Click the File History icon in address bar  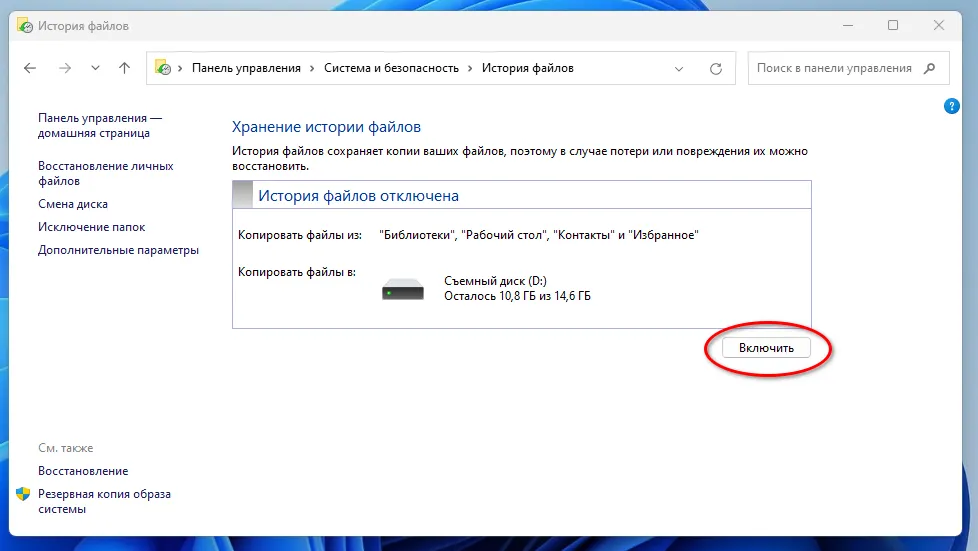click(x=162, y=68)
